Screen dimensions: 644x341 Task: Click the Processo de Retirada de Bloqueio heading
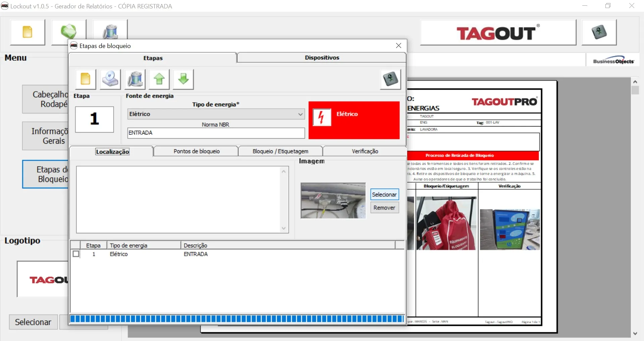coord(460,155)
